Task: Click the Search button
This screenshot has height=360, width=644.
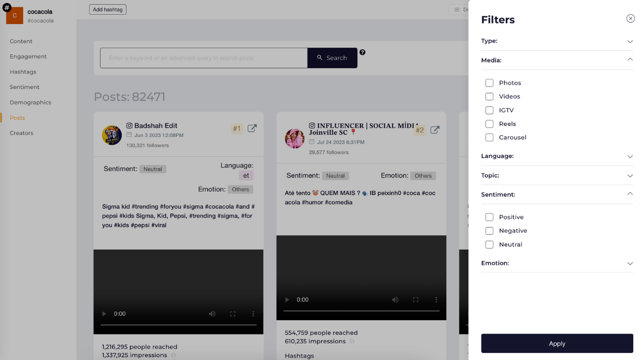Action: [x=332, y=58]
